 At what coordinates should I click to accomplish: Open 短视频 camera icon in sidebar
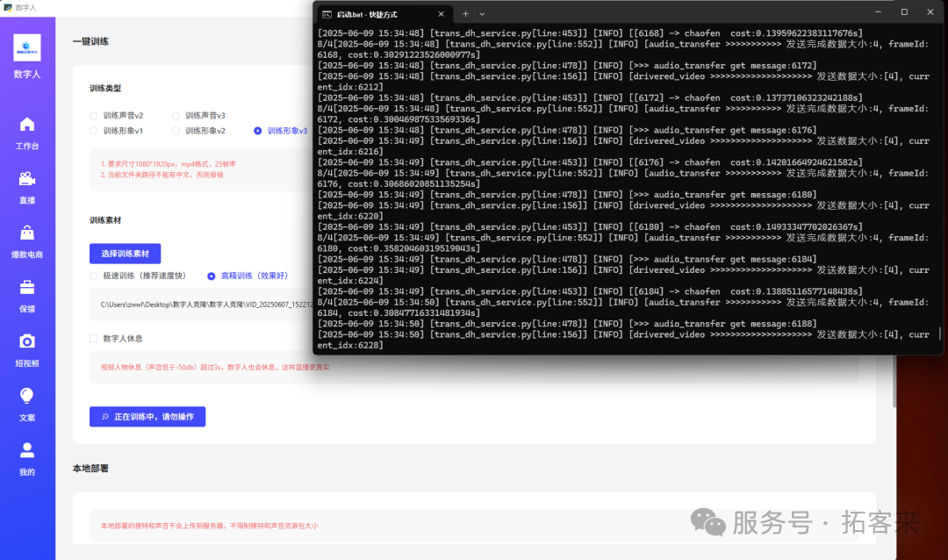pyautogui.click(x=27, y=341)
